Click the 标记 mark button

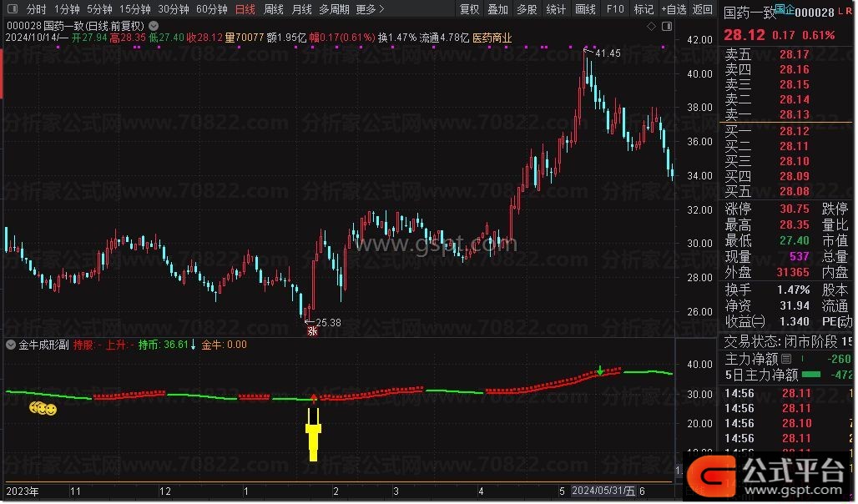[643, 9]
